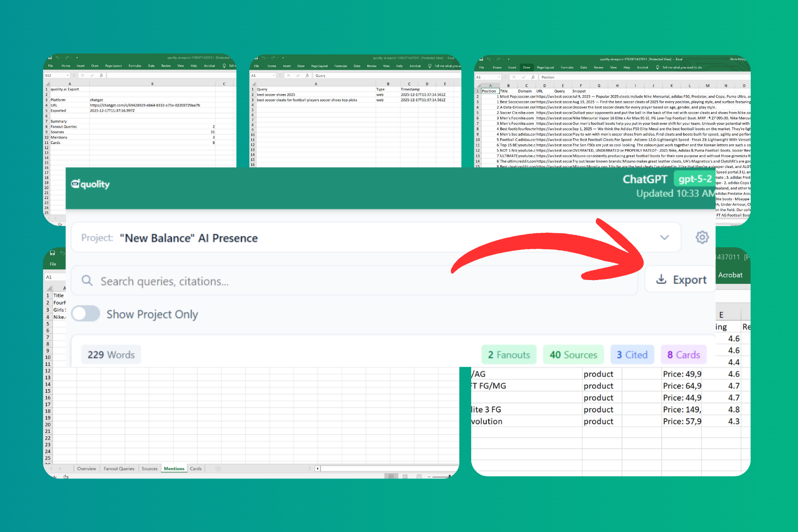Screen dimensions: 798x532
Task: Open the settings gear icon
Action: 702,237
